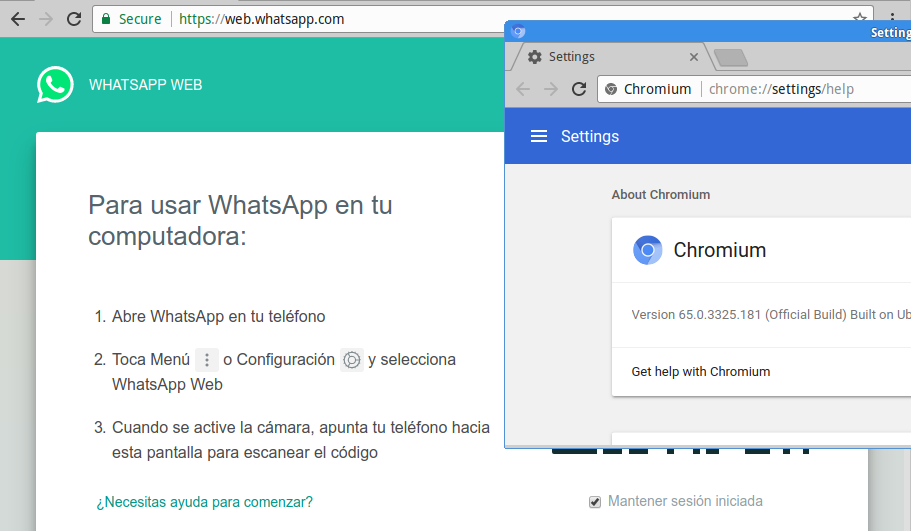911x531 pixels.
Task: Bookmark WhatsApp page with star icon
Action: (x=860, y=18)
